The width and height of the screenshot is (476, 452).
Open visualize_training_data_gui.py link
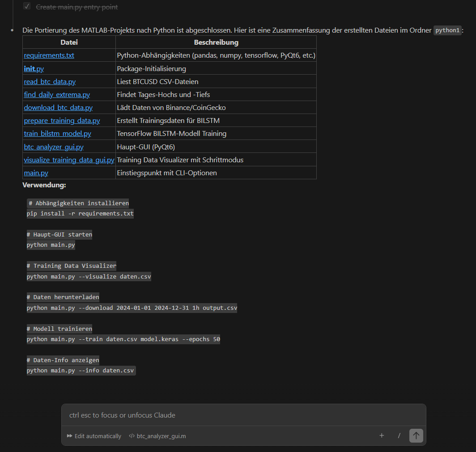(x=69, y=160)
